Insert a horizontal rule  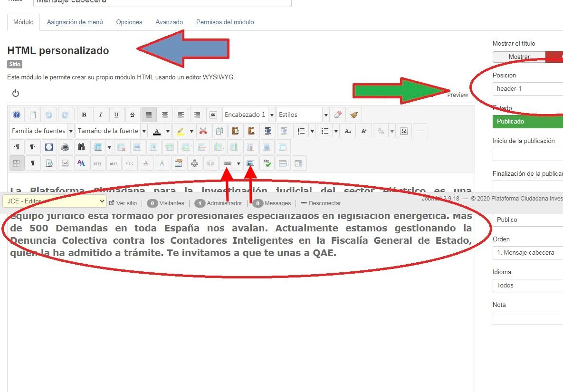[420, 131]
